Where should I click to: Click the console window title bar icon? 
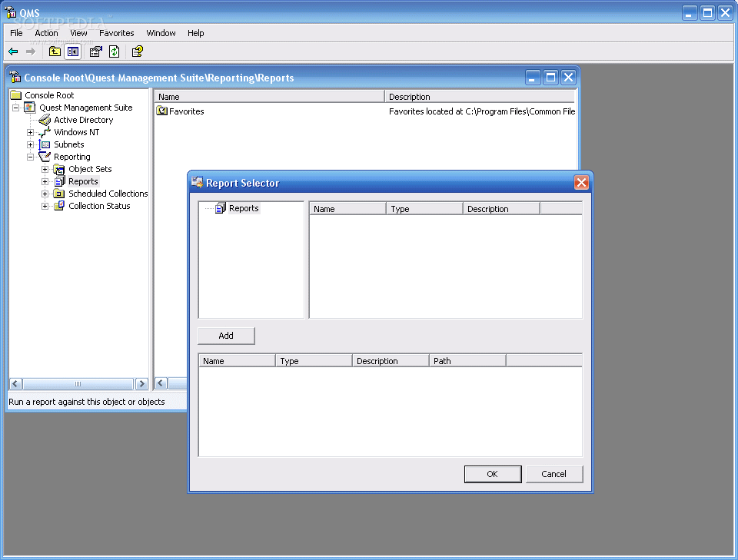click(15, 77)
